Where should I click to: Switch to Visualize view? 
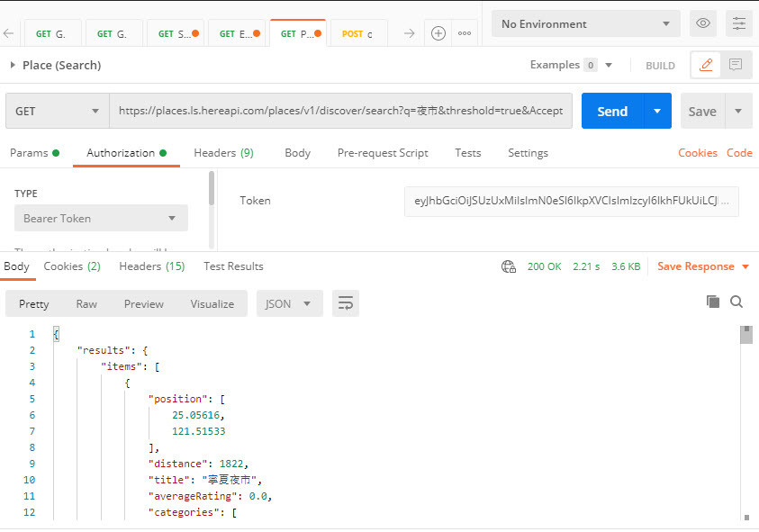(x=212, y=304)
